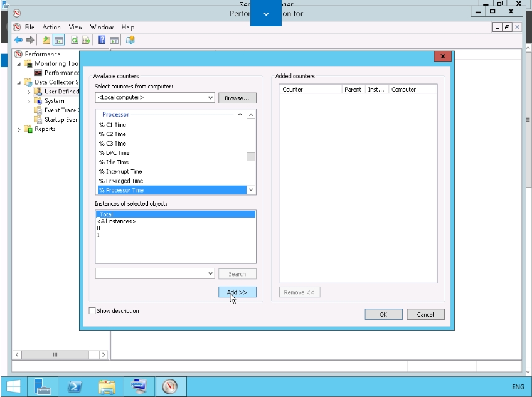Click the Browse... button

click(237, 98)
